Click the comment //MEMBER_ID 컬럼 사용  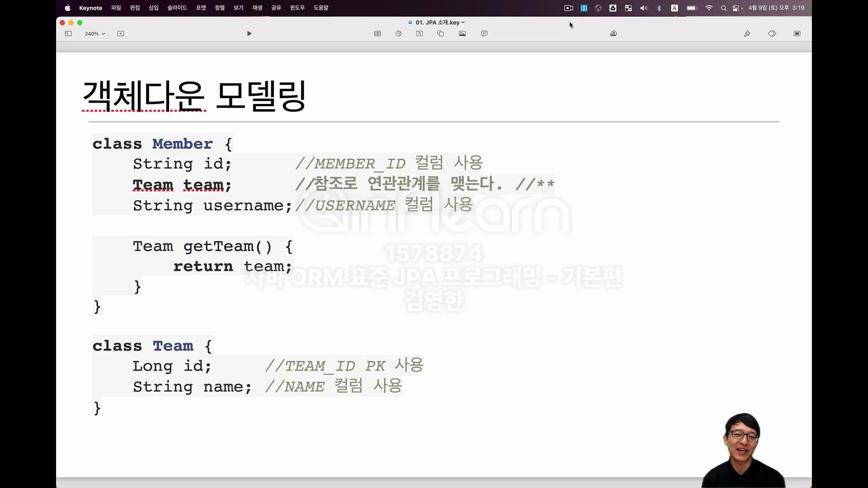point(389,163)
